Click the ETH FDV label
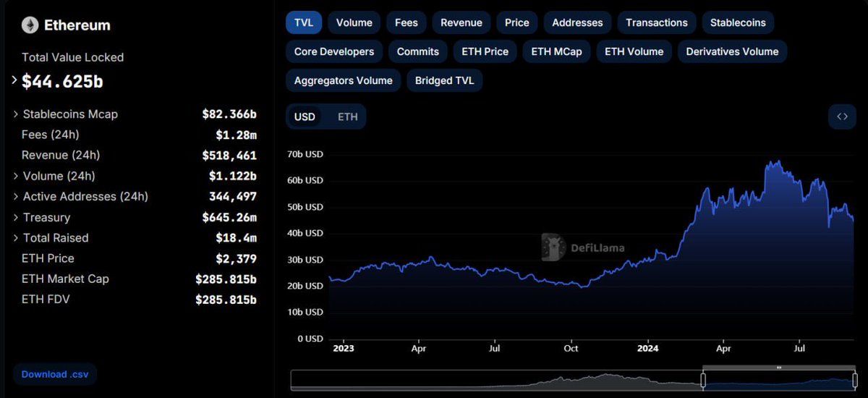 pos(46,299)
